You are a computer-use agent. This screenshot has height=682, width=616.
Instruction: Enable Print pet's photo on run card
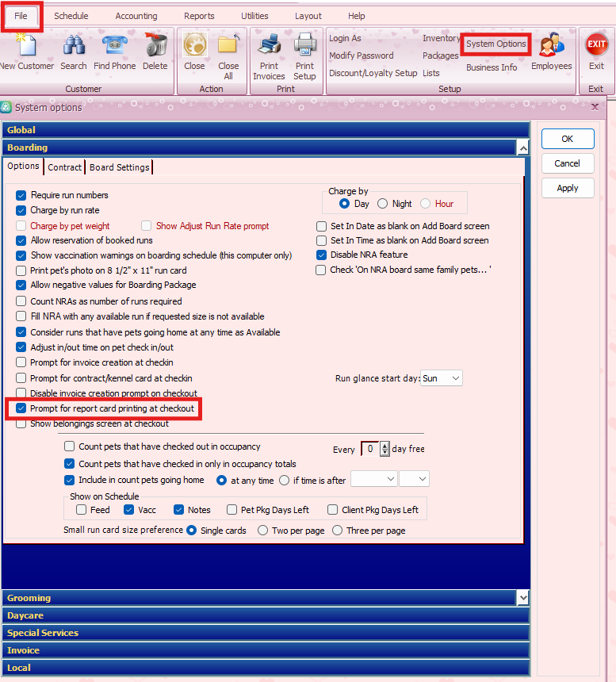tap(21, 270)
